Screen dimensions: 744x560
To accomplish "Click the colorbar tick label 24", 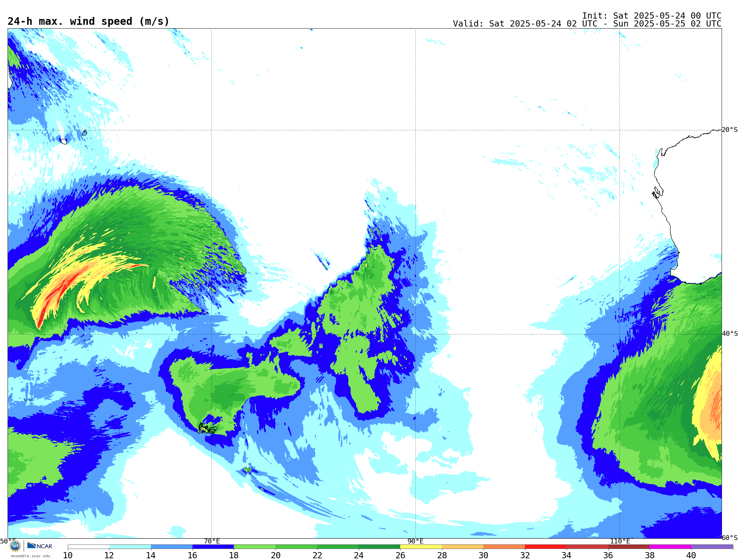I will (359, 556).
